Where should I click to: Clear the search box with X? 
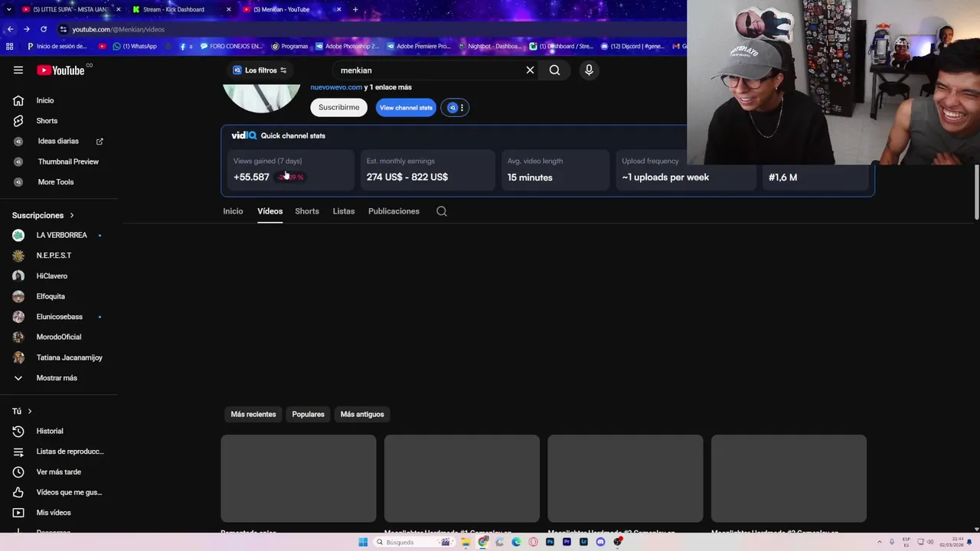click(530, 70)
